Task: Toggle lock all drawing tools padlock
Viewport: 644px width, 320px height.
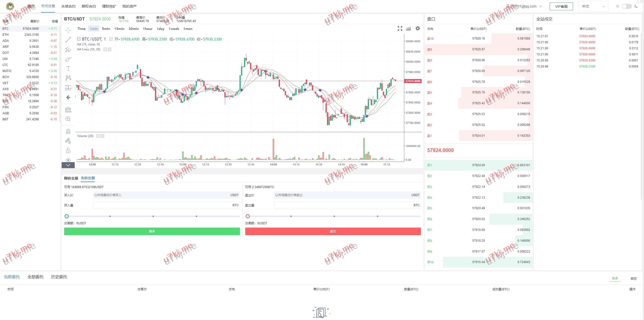Action: coord(68,151)
